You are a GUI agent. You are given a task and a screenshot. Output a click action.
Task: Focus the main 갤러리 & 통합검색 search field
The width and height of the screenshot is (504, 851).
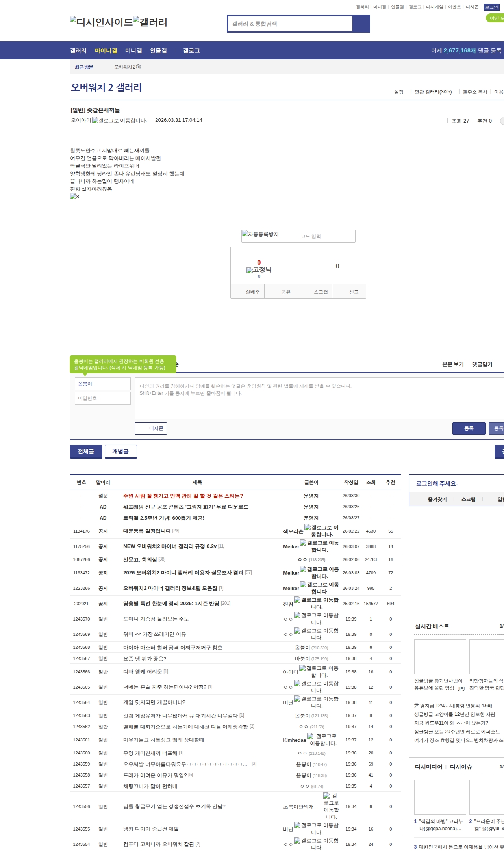290,24
